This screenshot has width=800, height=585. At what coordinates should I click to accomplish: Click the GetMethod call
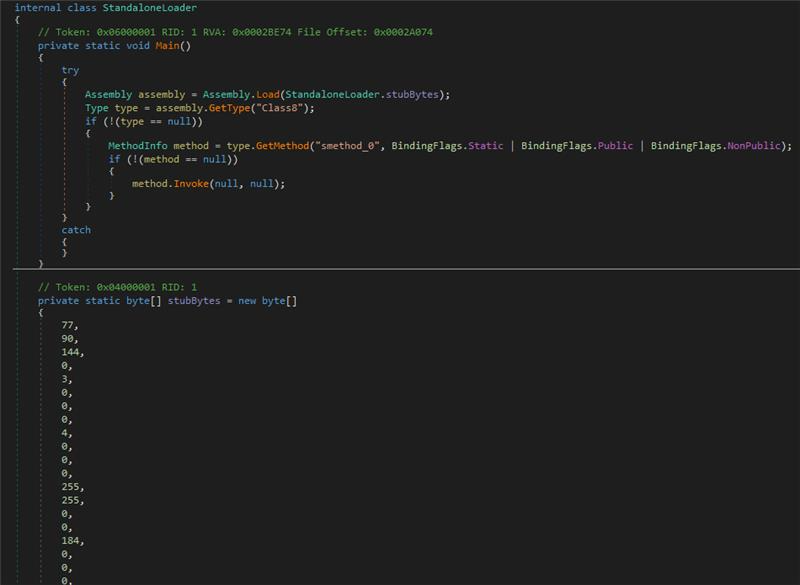coord(283,146)
